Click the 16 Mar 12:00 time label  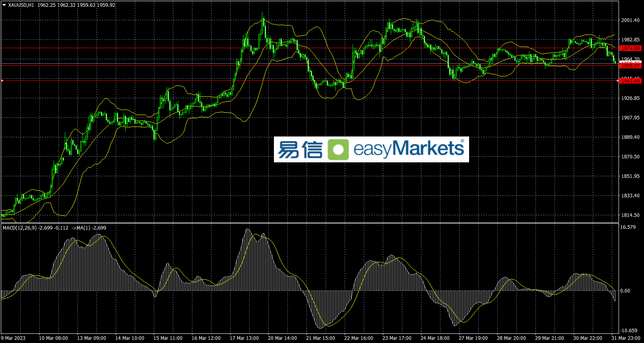click(206, 338)
